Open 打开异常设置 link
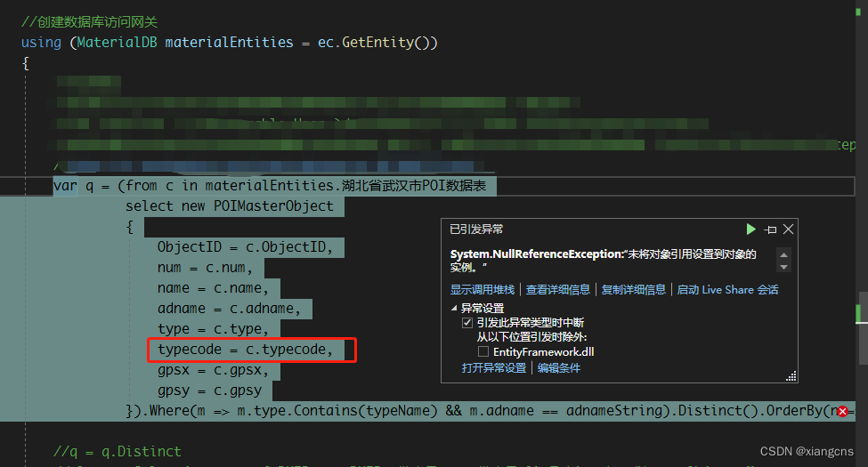Screen dimensions: 868x467 (494, 368)
